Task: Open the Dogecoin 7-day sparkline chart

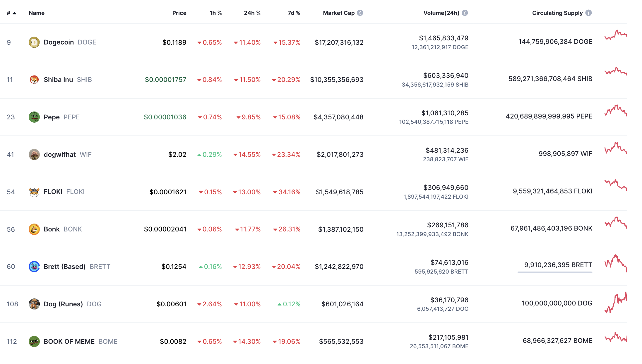Action: [x=616, y=35]
